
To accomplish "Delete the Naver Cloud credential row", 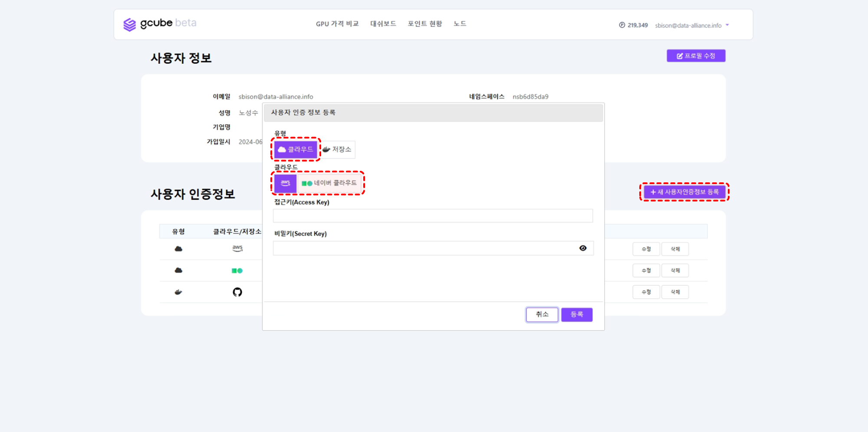I will (x=675, y=270).
